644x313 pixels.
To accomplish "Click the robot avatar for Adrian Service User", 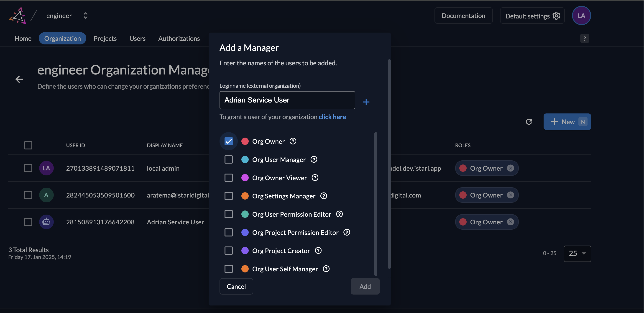I will point(46,222).
